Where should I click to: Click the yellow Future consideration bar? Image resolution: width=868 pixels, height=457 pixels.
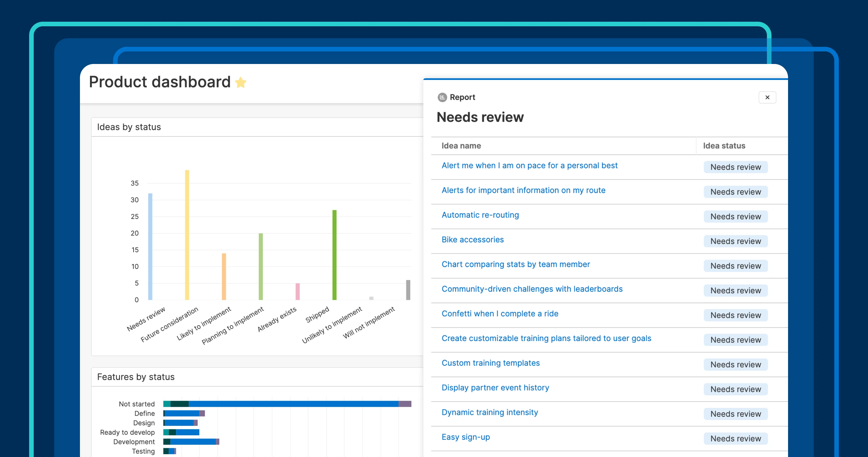187,234
